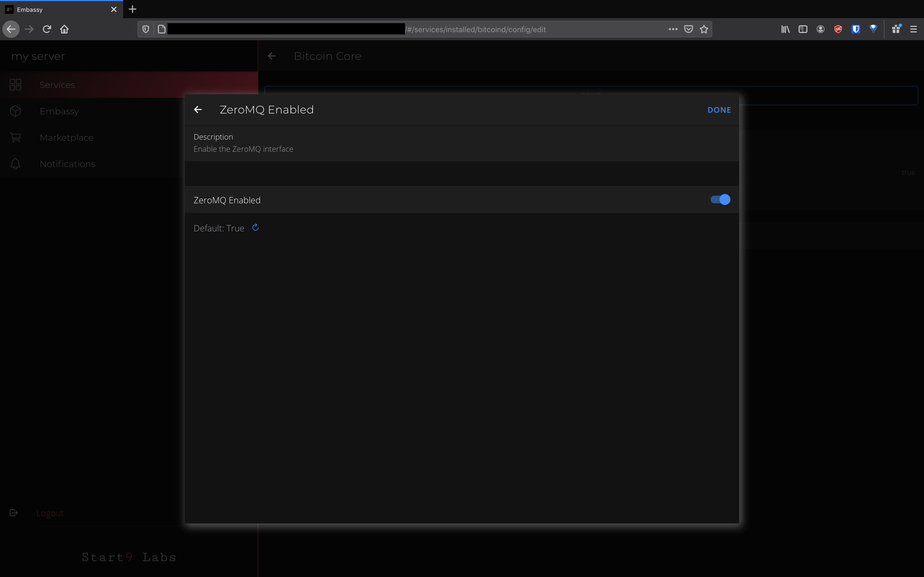Viewport: 924px width, 577px height.
Task: Click the back arrow in ZeroMQ dialog
Action: (x=198, y=110)
